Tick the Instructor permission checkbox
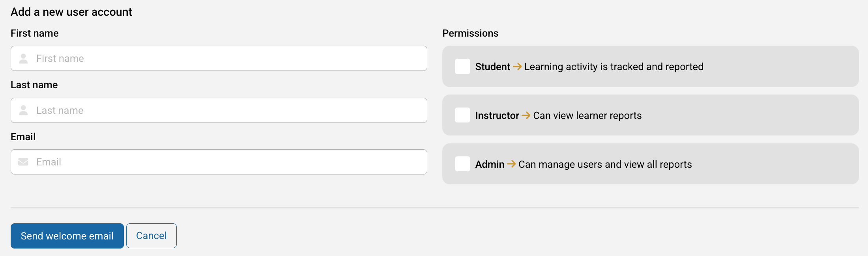The height and width of the screenshot is (256, 868). [462, 115]
